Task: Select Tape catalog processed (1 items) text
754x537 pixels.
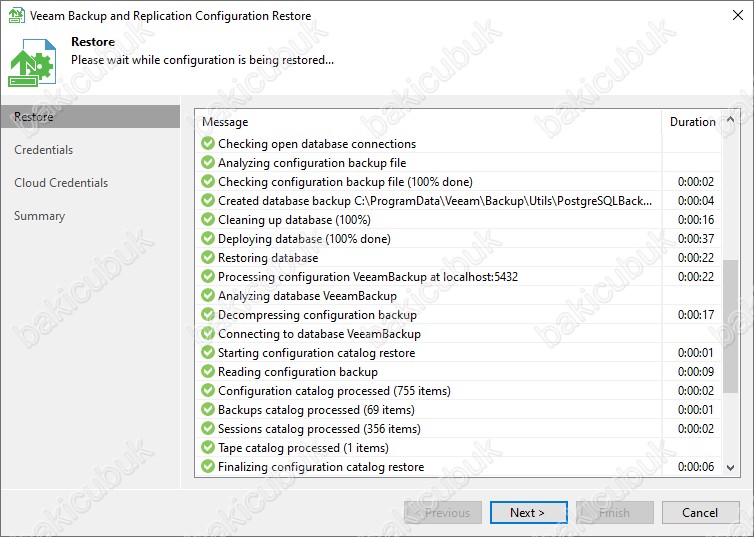Action: (303, 448)
